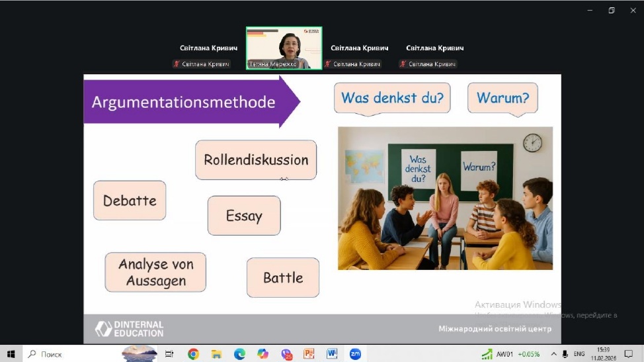Image resolution: width=644 pixels, height=362 pixels.
Task: Open Task View in the taskbar
Action: (169, 354)
